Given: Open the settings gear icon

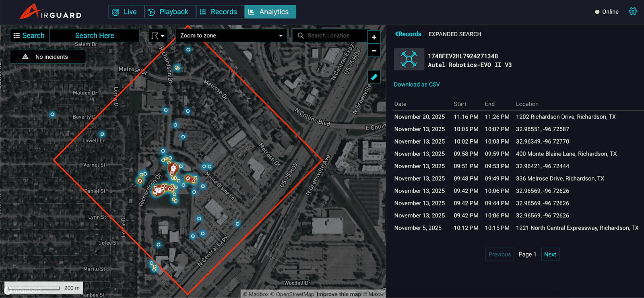Looking at the screenshot, I should (633, 11).
